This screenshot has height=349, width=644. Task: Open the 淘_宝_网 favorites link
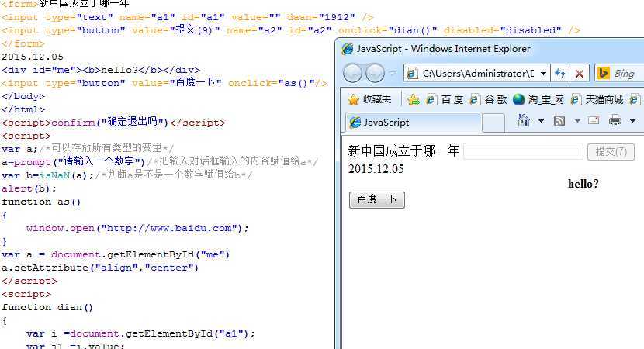(x=538, y=100)
